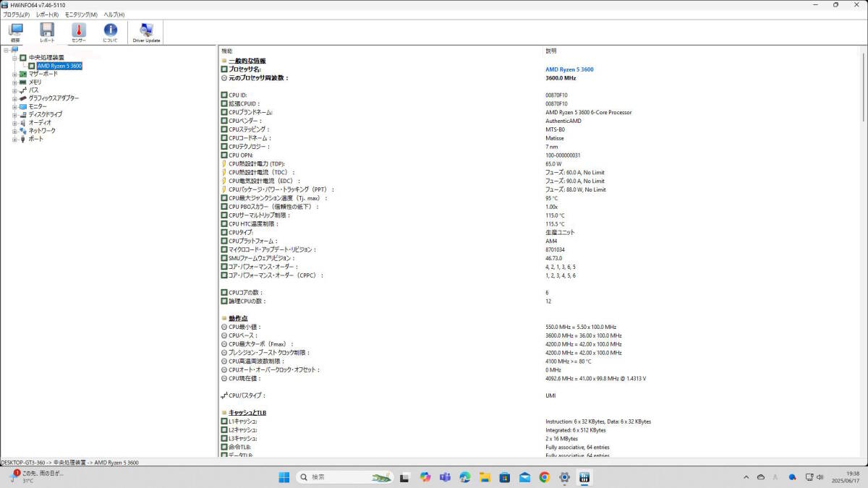
Task: Expand the グラフィックスアダプター tree node
Action: click(14, 98)
